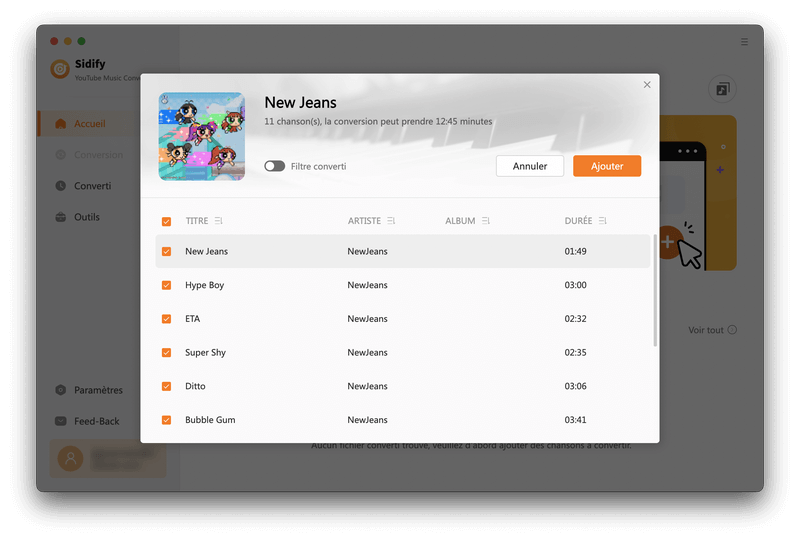Uncheck the select-all checkbox in header
The image size is (800, 540).
tap(166, 221)
